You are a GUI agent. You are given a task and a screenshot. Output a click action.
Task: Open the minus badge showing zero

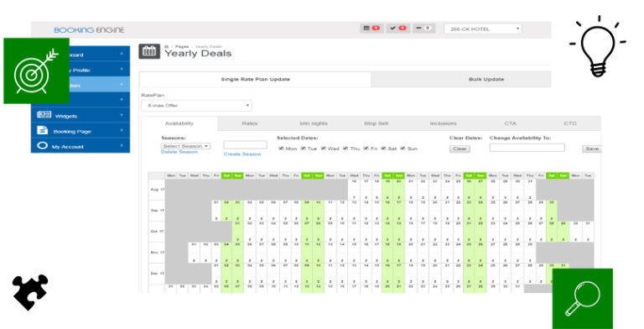click(423, 29)
